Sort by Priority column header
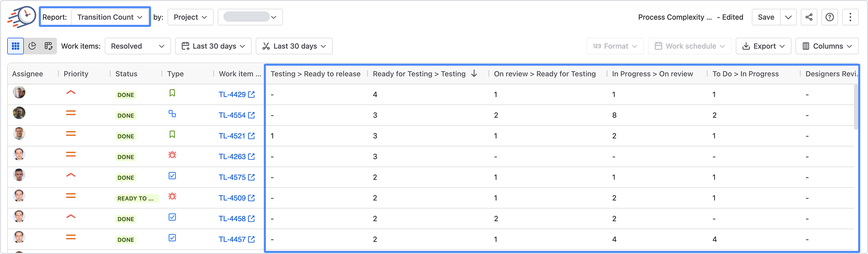Viewport: 868px width, 254px height. pyautogui.click(x=76, y=74)
